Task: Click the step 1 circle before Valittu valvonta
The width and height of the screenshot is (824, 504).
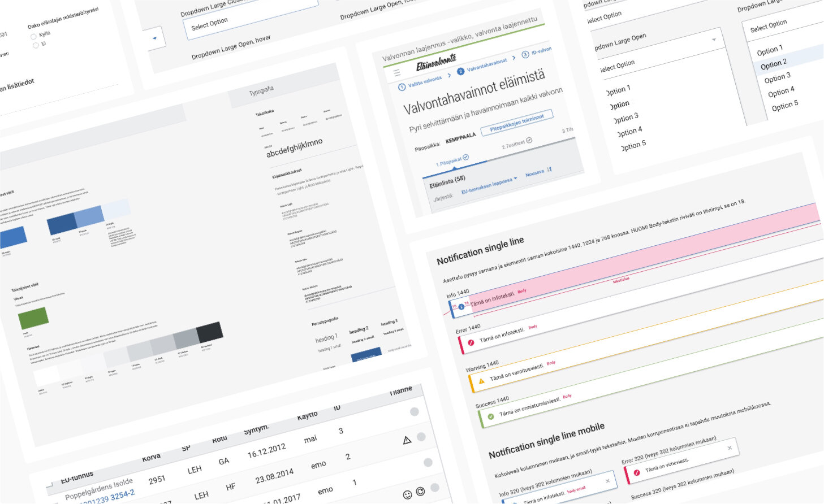Action: pyautogui.click(x=402, y=87)
